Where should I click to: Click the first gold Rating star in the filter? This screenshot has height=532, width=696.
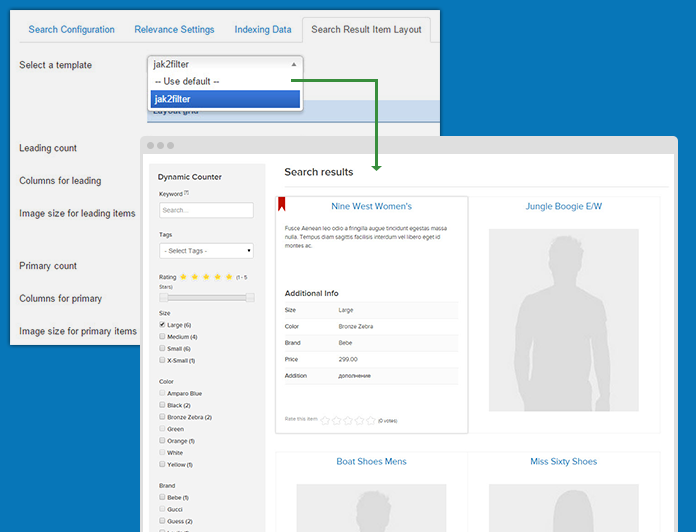coord(183,277)
